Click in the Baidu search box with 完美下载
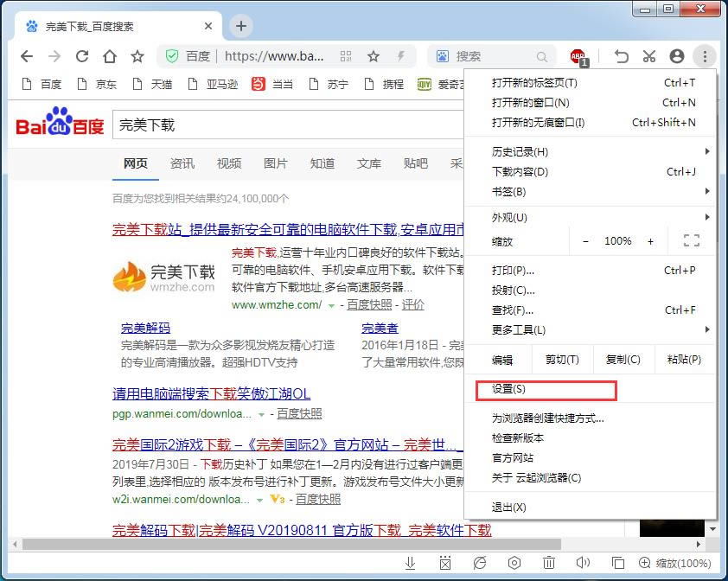The image size is (728, 581). (x=288, y=124)
